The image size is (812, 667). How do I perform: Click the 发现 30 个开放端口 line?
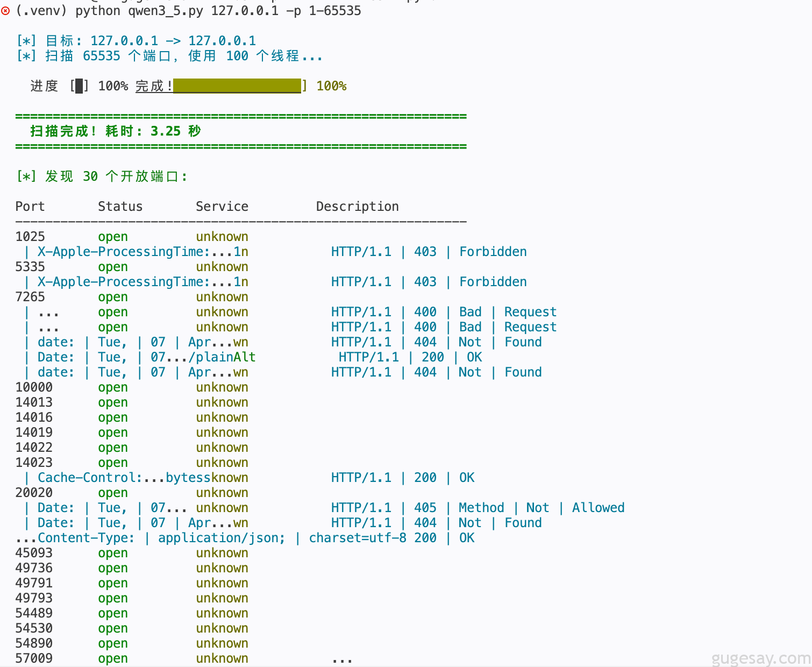102,176
